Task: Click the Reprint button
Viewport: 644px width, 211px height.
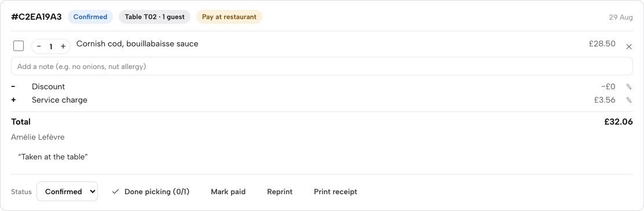Action: coord(280,192)
